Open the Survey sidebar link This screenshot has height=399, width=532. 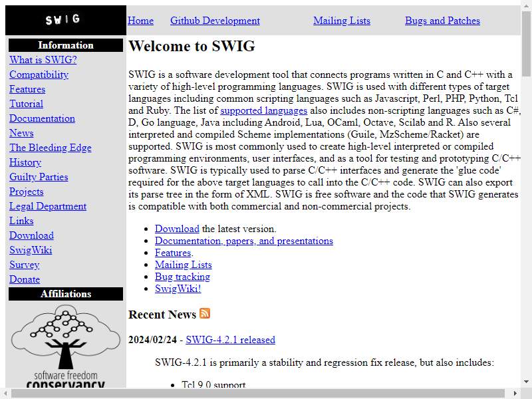click(x=25, y=264)
